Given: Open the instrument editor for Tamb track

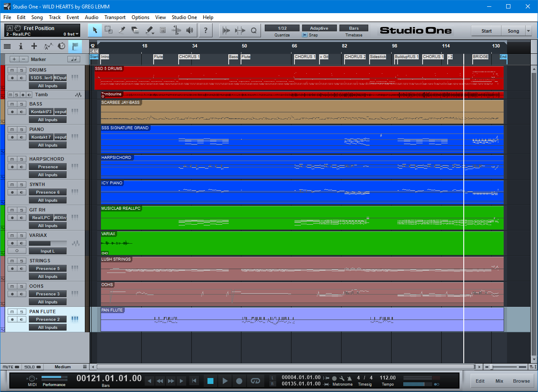Looking at the screenshot, I should click(78, 95).
